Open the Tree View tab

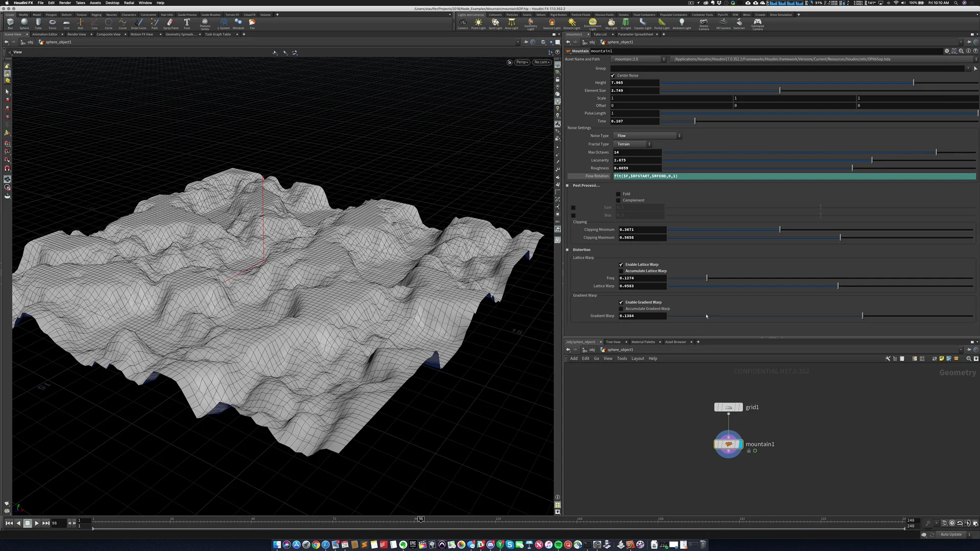pyautogui.click(x=612, y=342)
